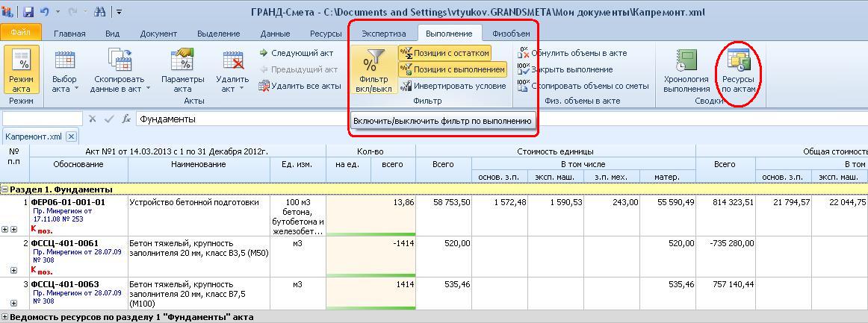Click unit cost cell 58 753,50
The height and width of the screenshot is (323, 868).
444,215
